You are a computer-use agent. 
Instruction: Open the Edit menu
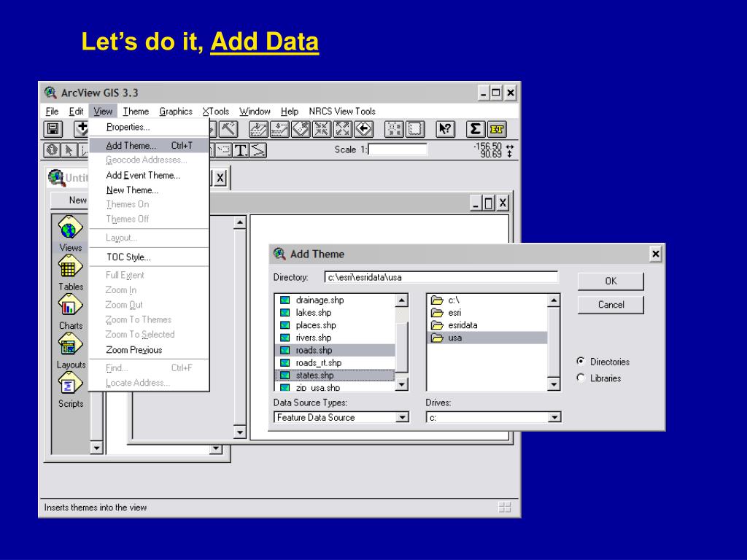pos(76,111)
